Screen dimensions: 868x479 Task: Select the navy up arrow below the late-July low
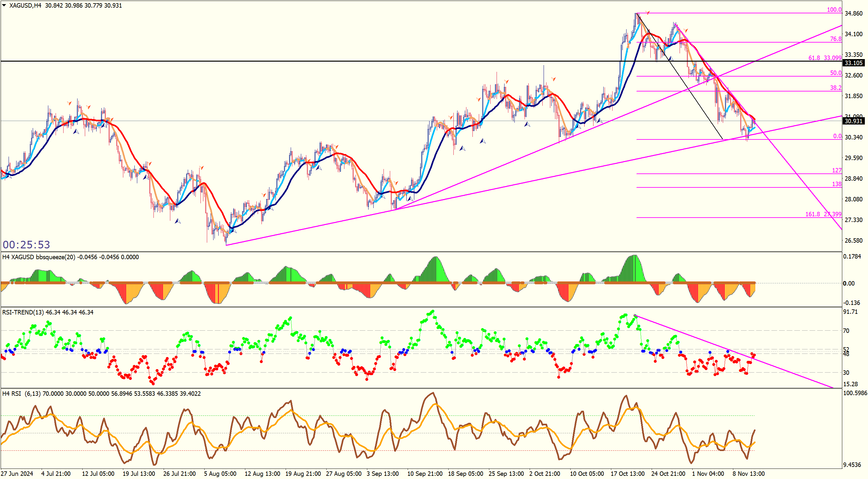[x=178, y=221]
